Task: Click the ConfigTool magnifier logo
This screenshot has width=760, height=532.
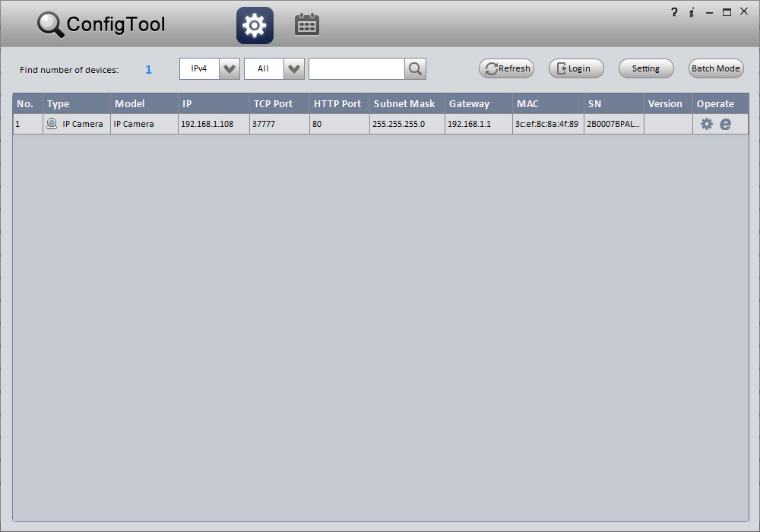Action: tap(50, 25)
